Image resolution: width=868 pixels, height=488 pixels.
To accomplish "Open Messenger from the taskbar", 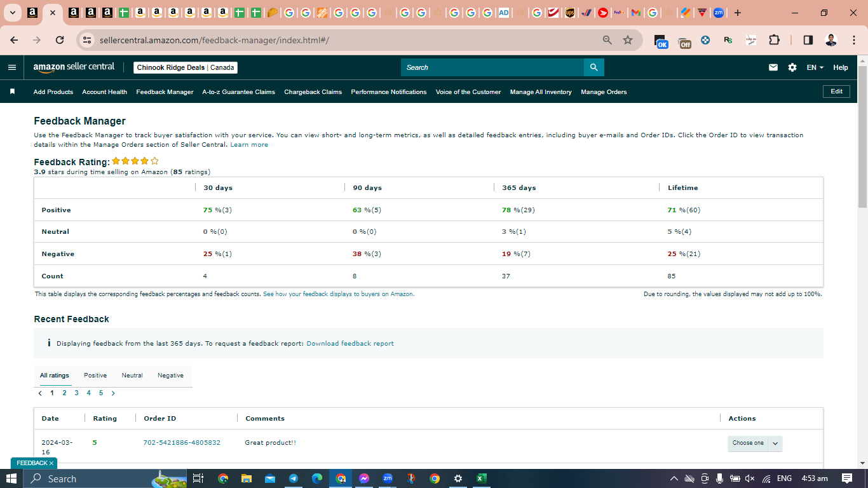I will tap(364, 478).
